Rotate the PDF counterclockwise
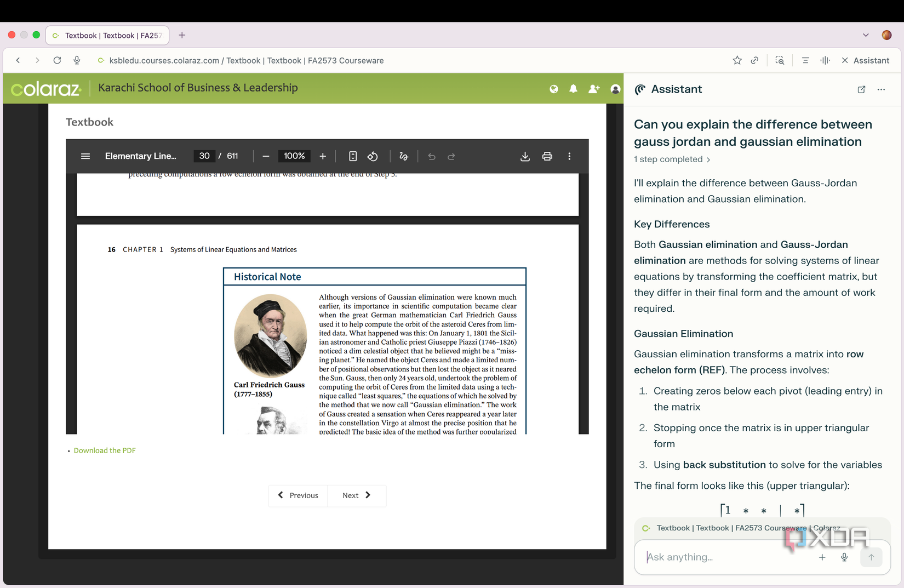Screen dimensions: 904x588 click(373, 156)
